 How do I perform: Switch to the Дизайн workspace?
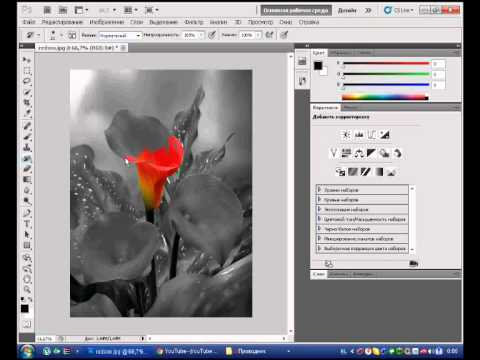(x=347, y=10)
